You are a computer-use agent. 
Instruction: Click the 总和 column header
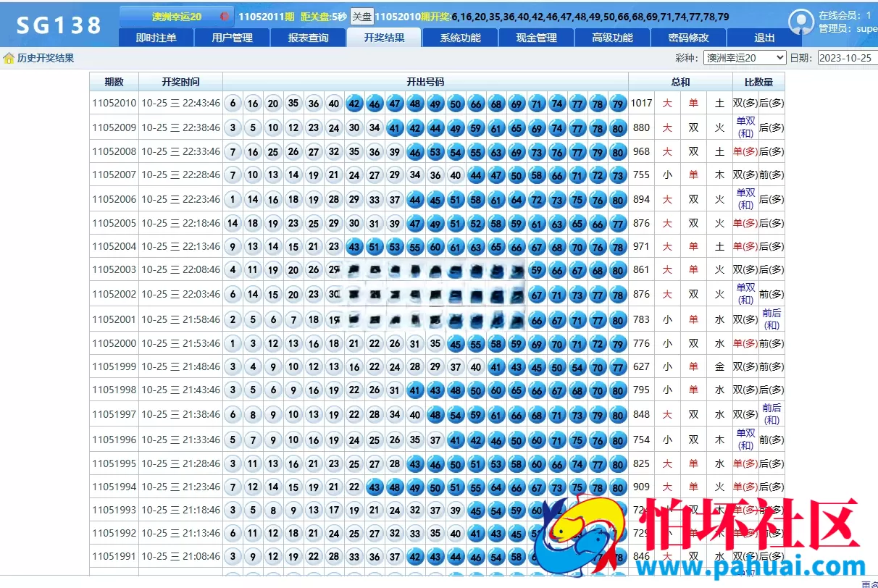tap(680, 82)
